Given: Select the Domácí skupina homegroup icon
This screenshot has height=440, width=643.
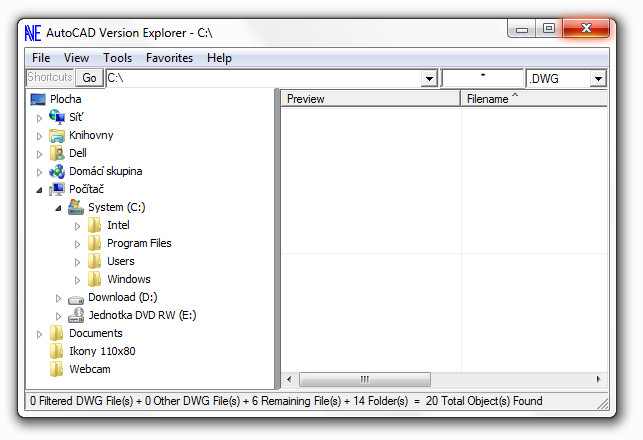Looking at the screenshot, I should (57, 171).
